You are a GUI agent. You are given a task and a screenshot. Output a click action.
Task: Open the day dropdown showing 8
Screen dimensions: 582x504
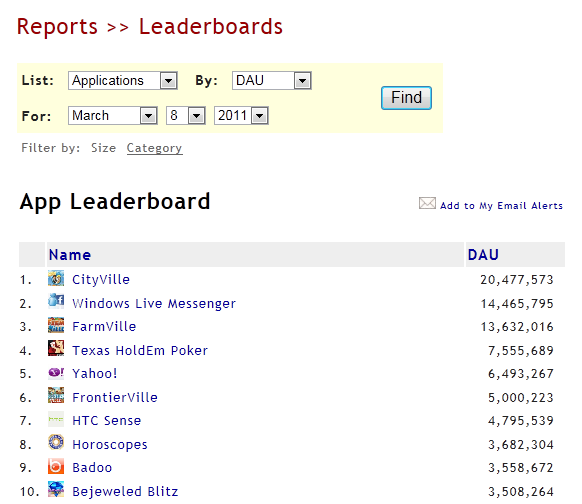point(186,116)
